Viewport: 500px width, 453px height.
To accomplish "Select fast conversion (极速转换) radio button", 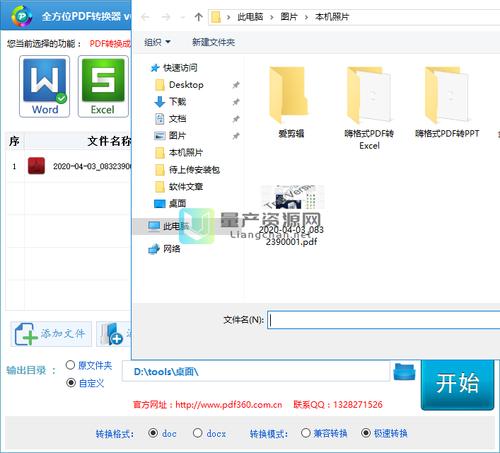I will coord(366,433).
